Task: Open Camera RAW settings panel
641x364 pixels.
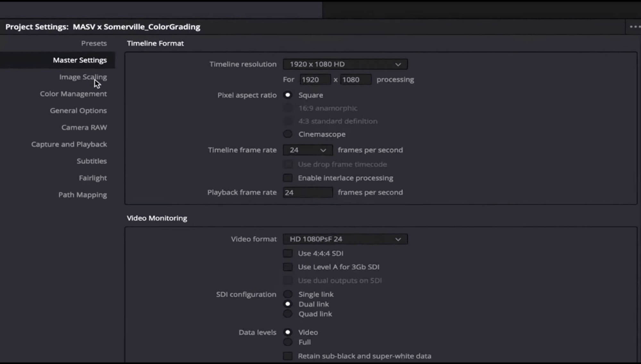Action: point(84,127)
